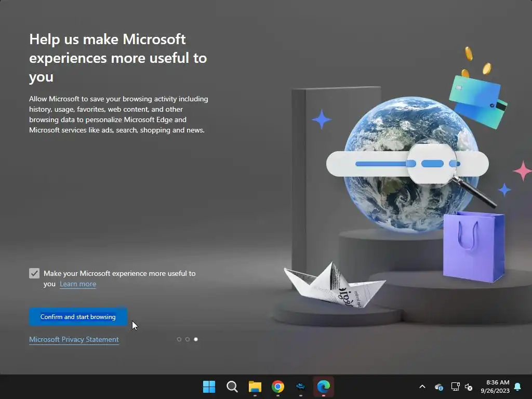The width and height of the screenshot is (532, 399).
Task: Open the app icon between Chrome and Edge on the taskbar
Action: coord(301,387)
